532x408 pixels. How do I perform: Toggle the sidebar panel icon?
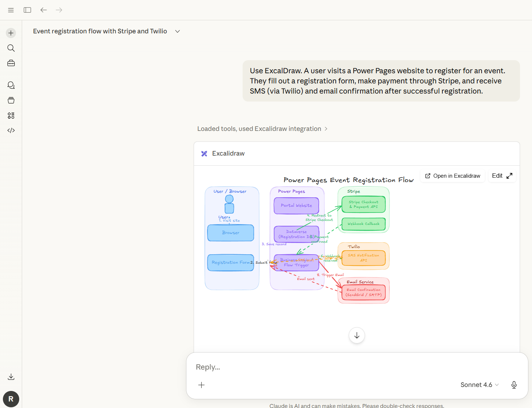[x=27, y=10]
